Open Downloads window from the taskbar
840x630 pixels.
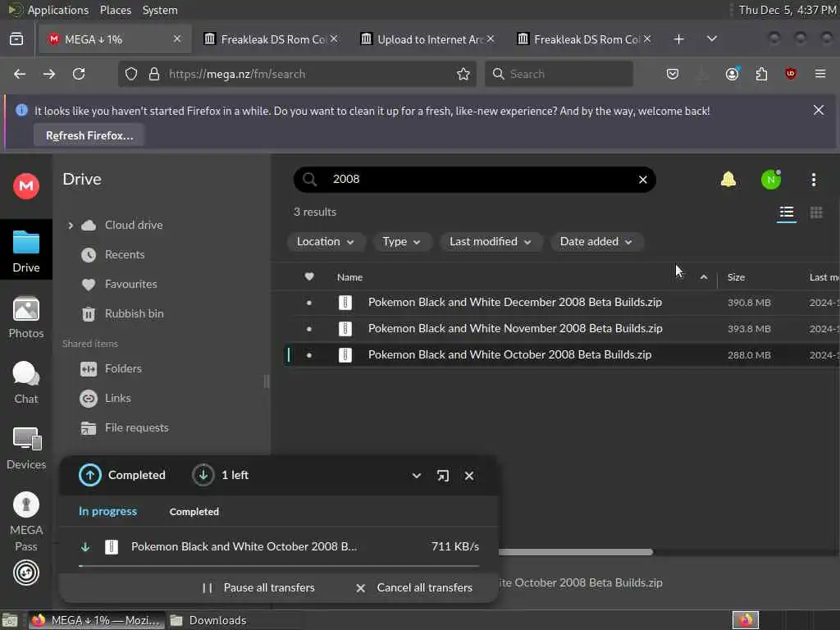(209, 620)
